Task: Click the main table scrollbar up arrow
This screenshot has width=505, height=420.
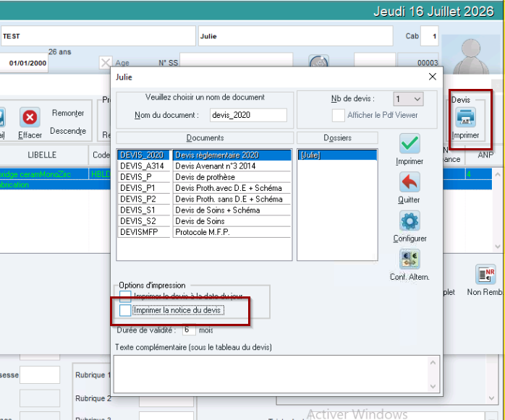Action: coord(498,174)
